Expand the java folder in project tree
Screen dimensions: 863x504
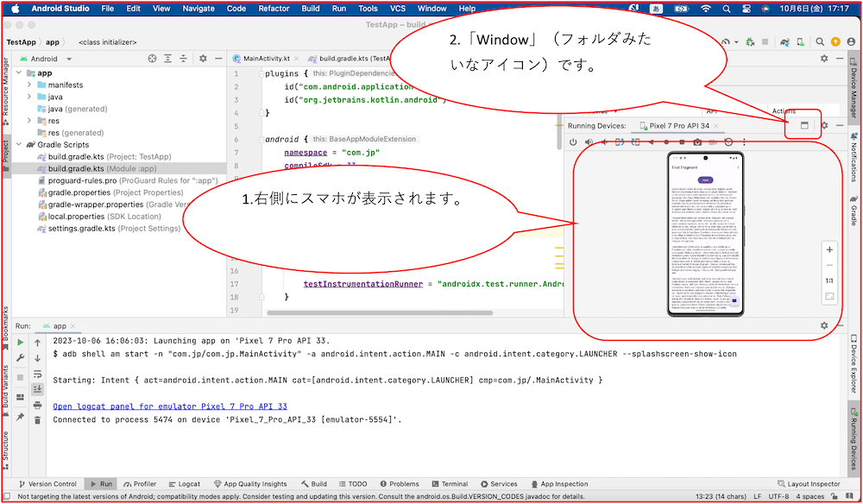29,97
